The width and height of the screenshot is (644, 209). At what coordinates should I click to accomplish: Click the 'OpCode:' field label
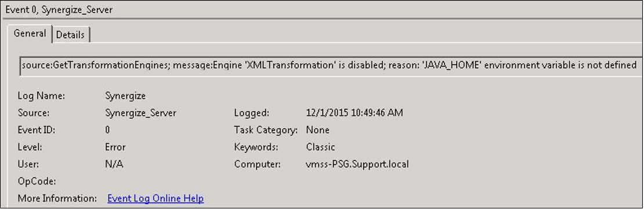click(x=37, y=182)
